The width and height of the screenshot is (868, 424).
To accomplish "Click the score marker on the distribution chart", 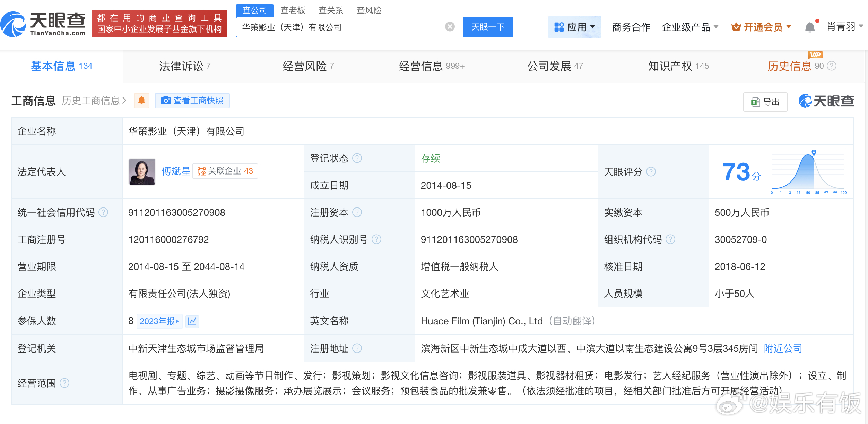I will (814, 152).
